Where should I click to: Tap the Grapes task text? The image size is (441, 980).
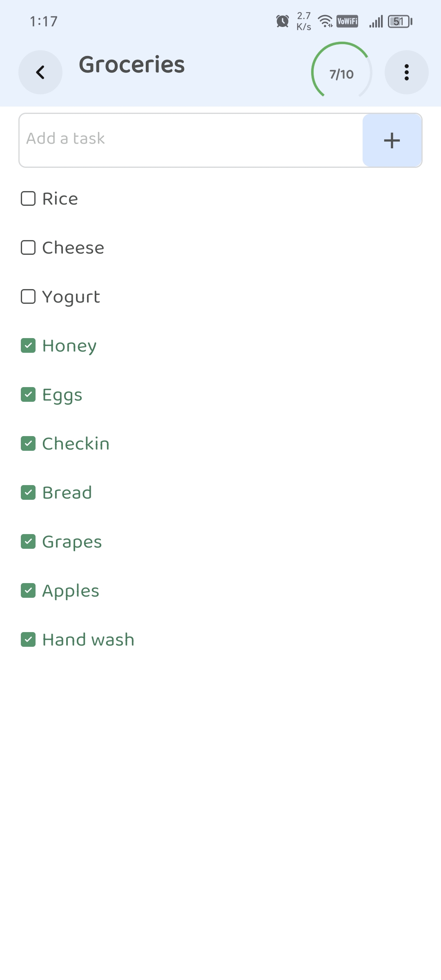click(x=72, y=542)
